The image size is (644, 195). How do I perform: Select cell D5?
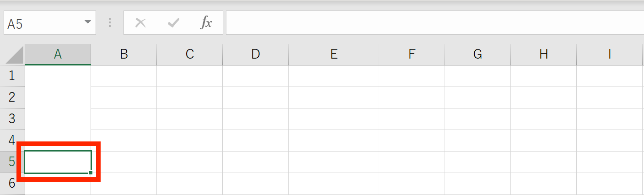(255, 162)
